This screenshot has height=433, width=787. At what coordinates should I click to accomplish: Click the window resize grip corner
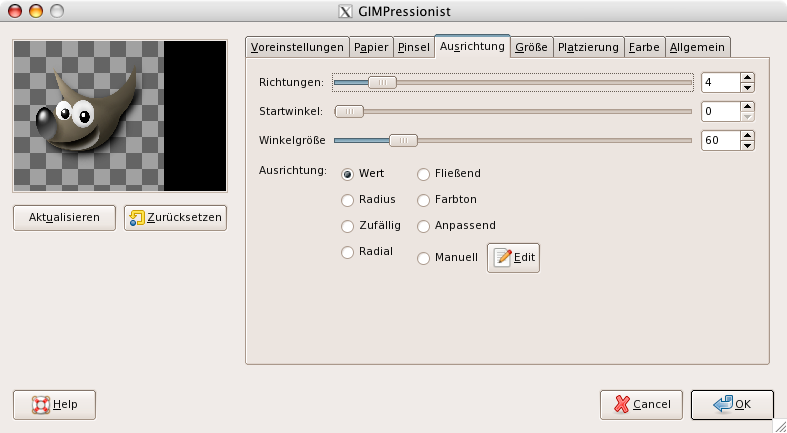tap(779, 426)
